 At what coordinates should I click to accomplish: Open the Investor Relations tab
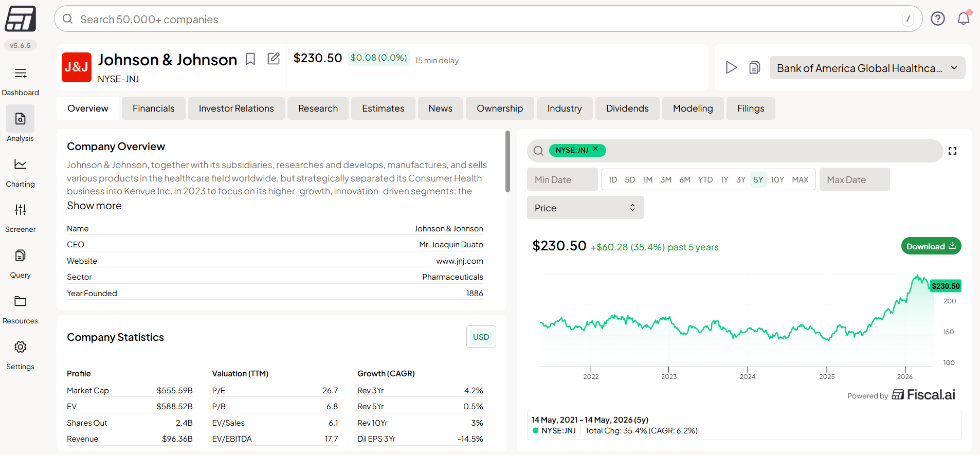pos(237,108)
